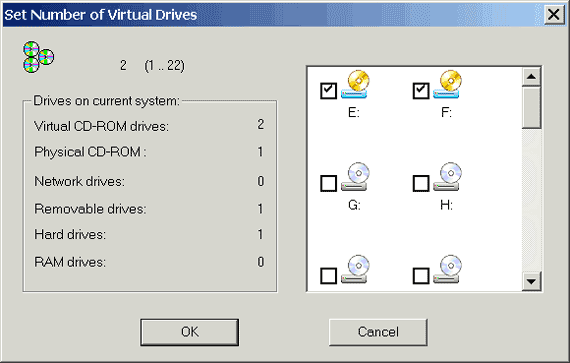Screen dimensions: 570x363
Task: Click the drive list scroll down arrow
Action: pyautogui.click(x=531, y=281)
